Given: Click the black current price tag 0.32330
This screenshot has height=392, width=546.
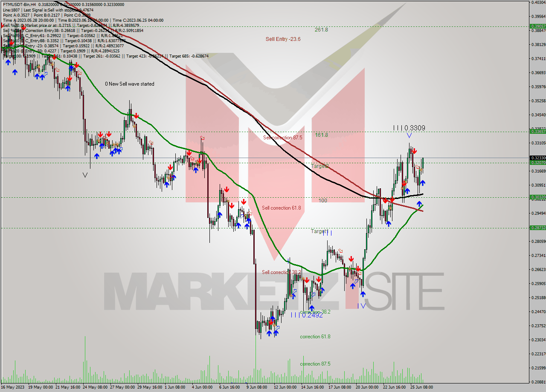Looking at the screenshot, I should pyautogui.click(x=537, y=158).
